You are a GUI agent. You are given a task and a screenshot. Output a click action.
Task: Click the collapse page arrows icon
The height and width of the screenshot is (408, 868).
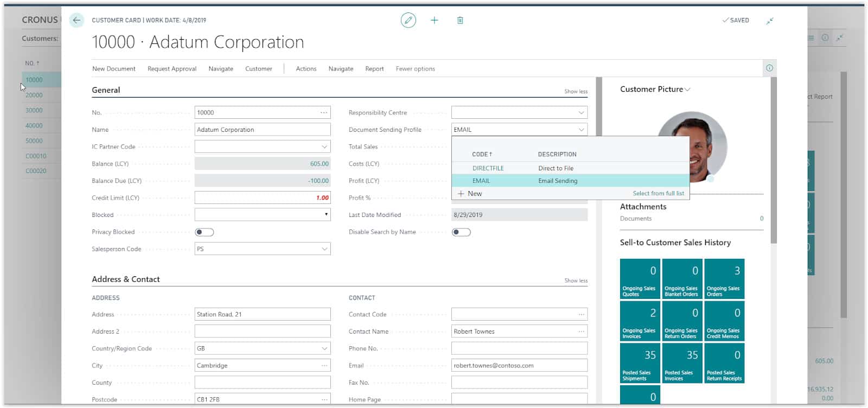tap(769, 21)
